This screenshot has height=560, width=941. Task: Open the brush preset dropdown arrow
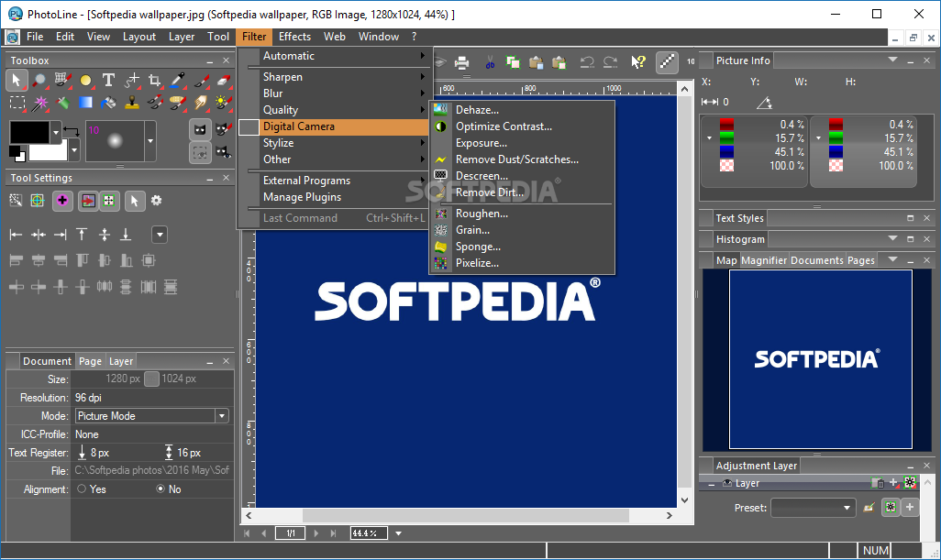point(150,141)
